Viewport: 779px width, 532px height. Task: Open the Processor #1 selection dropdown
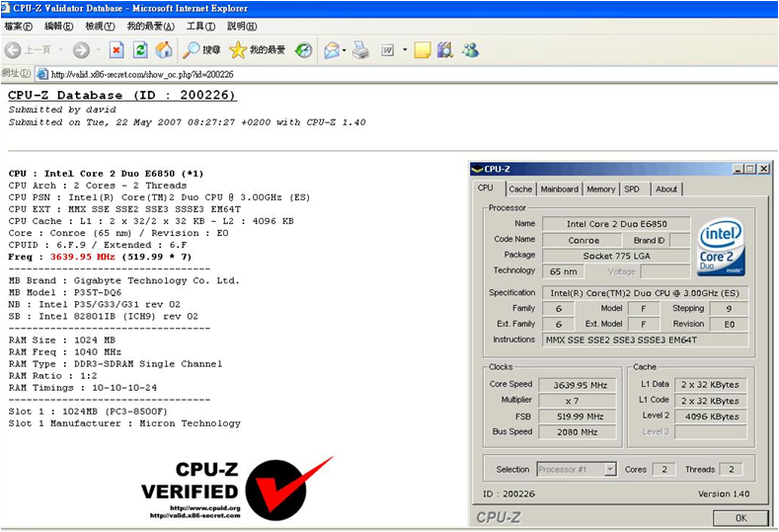tap(578, 470)
